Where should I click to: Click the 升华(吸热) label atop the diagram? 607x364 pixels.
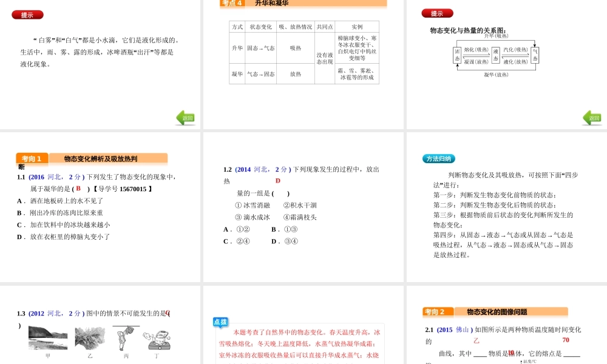click(496, 36)
